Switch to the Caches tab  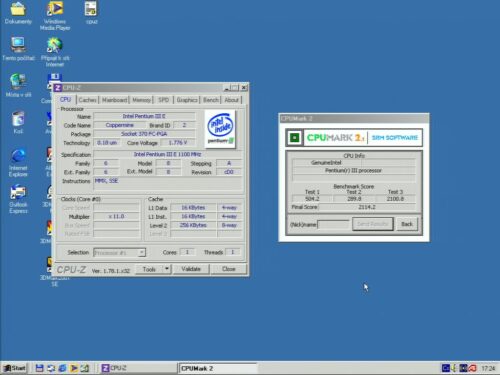point(88,100)
